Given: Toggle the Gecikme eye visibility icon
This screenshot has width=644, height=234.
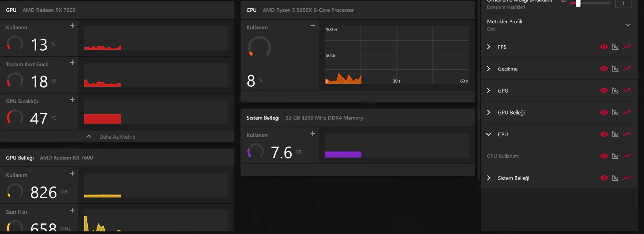Looking at the screenshot, I should 604,69.
